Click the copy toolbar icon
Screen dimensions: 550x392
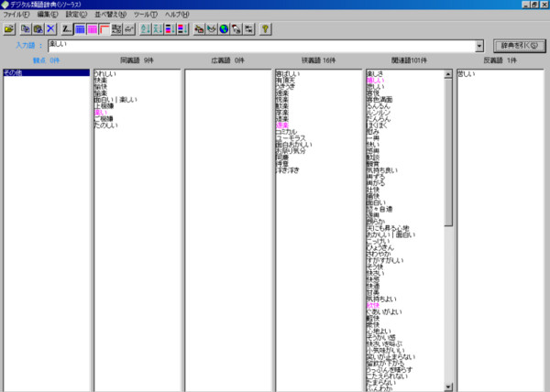[x=26, y=29]
